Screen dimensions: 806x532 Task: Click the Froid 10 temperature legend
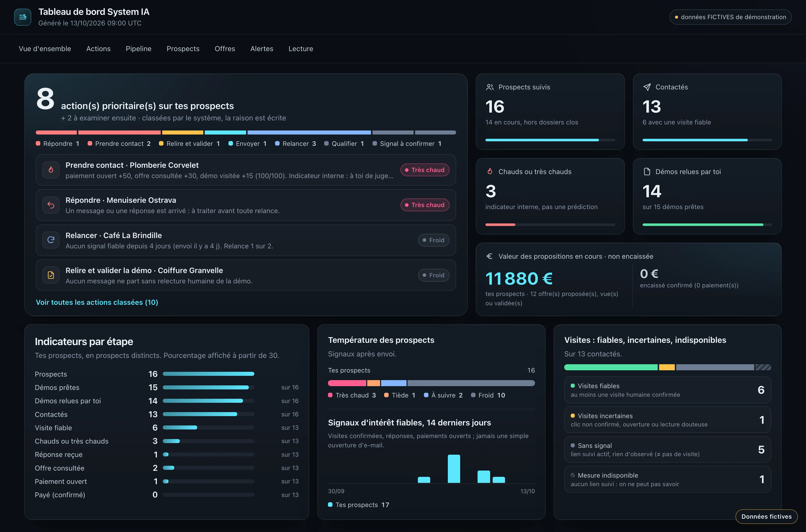coord(488,395)
